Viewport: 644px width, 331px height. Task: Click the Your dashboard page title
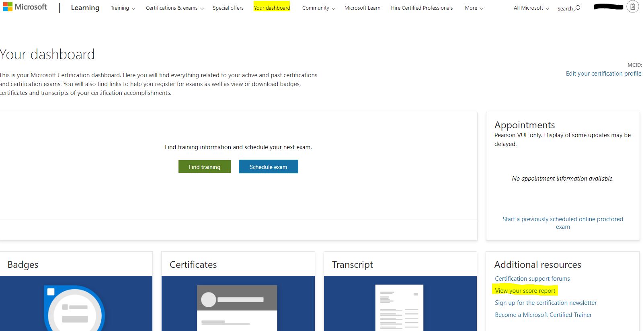(x=47, y=54)
